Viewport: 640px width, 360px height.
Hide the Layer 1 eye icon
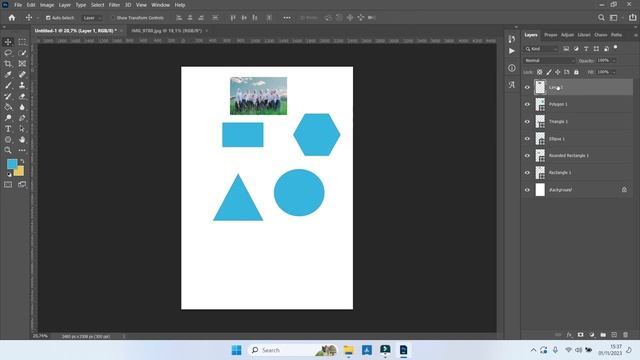[527, 87]
